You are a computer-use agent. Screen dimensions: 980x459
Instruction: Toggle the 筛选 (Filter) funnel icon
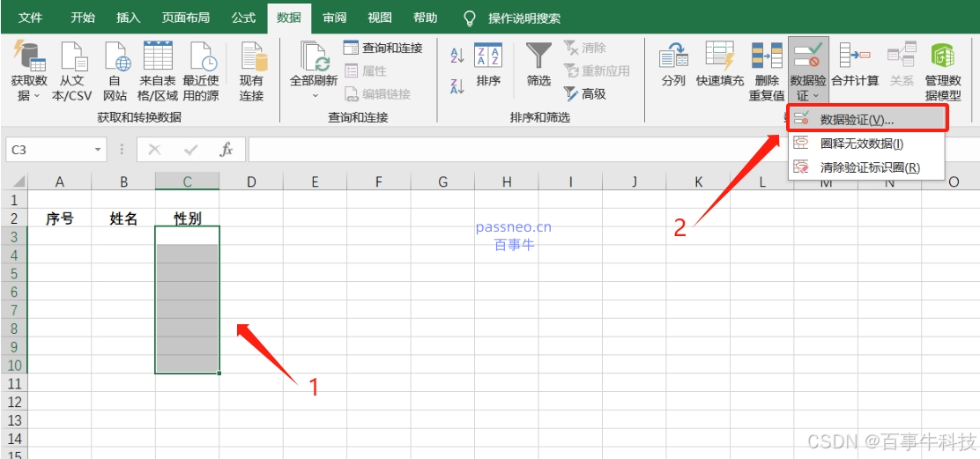538,56
